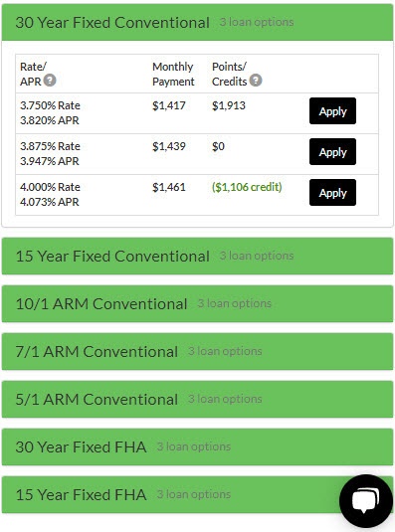Expand the 30 Year Fixed FHA section

coord(197,446)
